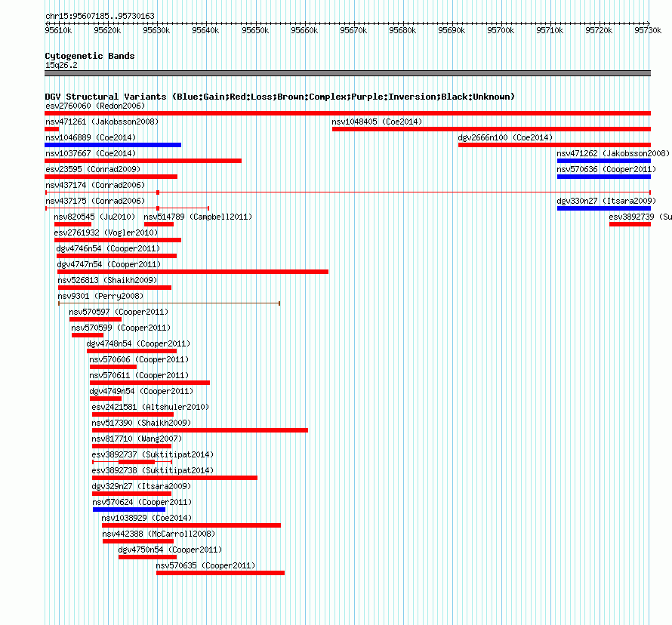Select the nsv471261 (Jakobsson2008) label
This screenshot has width=672, height=625.
[102, 122]
